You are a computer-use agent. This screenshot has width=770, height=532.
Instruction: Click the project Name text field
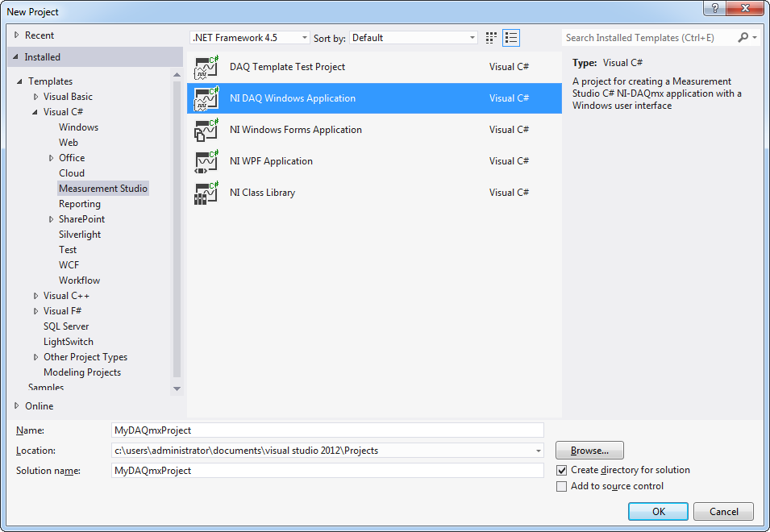327,430
